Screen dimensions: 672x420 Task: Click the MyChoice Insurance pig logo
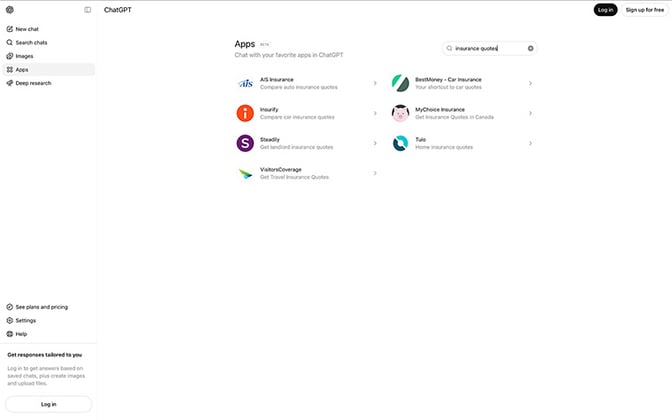tap(400, 113)
